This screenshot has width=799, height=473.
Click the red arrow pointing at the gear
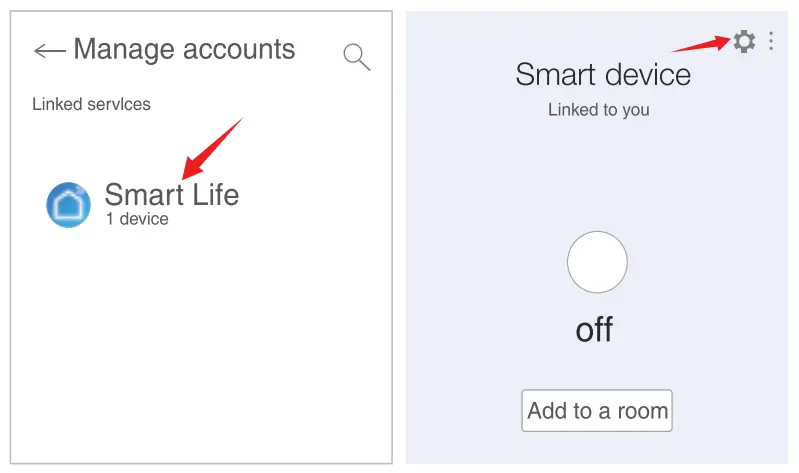point(698,43)
